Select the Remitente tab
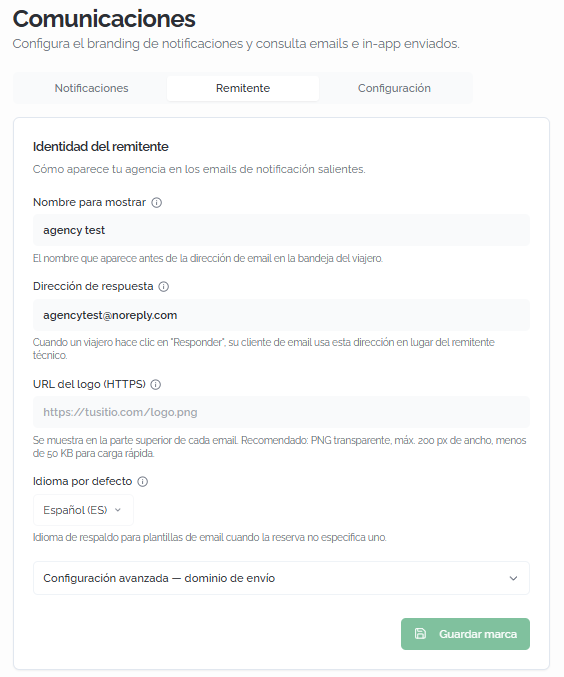The height and width of the screenshot is (677, 564). click(x=243, y=89)
